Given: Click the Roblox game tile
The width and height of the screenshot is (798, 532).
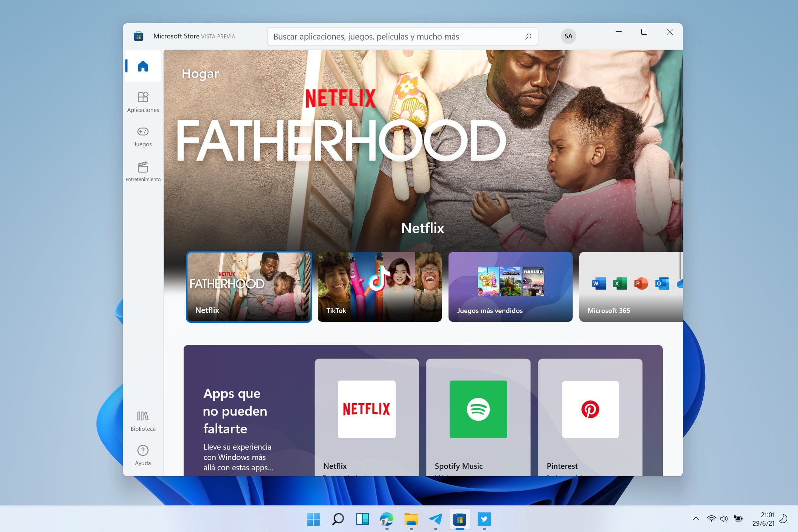Looking at the screenshot, I should pyautogui.click(x=533, y=282).
